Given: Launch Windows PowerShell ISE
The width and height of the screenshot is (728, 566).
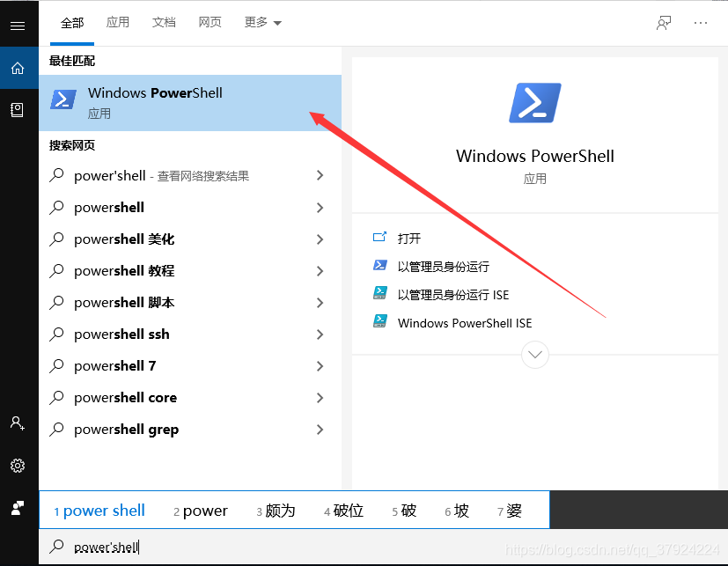Looking at the screenshot, I should (465, 323).
